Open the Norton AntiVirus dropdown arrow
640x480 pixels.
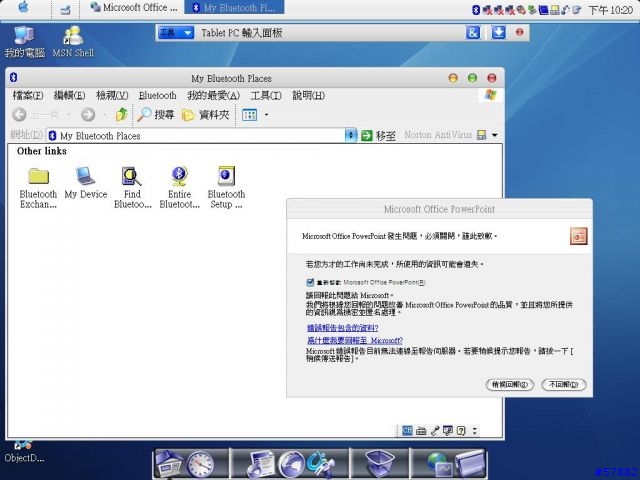(x=494, y=135)
